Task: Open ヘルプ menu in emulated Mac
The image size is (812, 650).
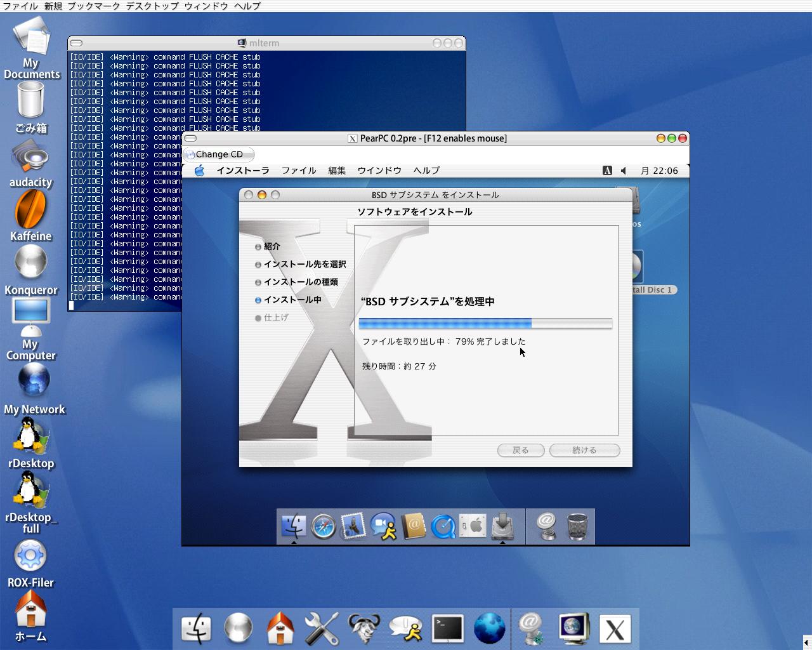Action: pos(426,170)
